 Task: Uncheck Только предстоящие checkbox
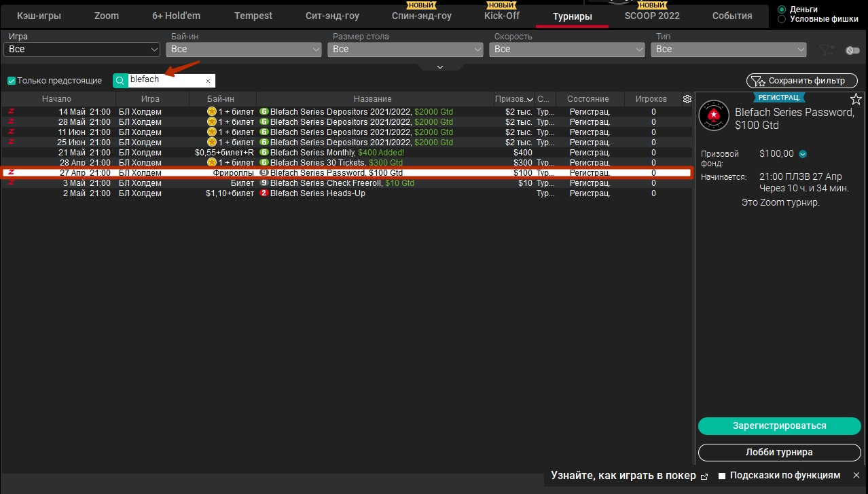point(12,81)
